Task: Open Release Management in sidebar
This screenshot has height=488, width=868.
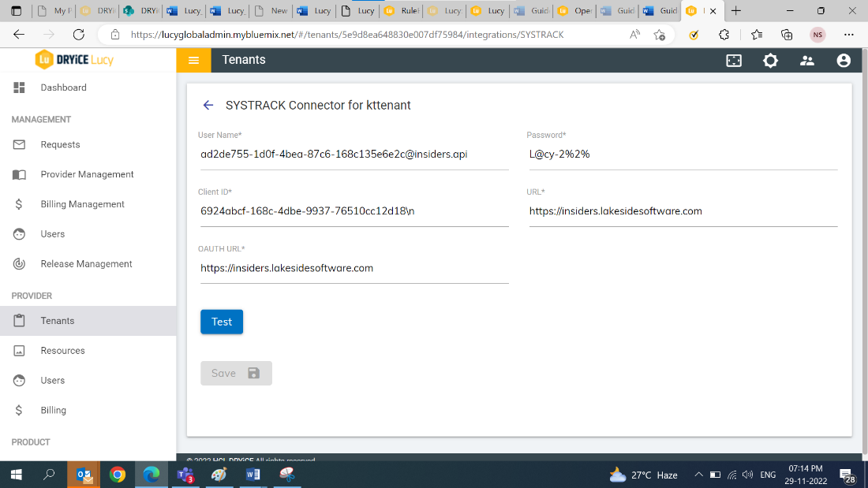Action: 88,264
